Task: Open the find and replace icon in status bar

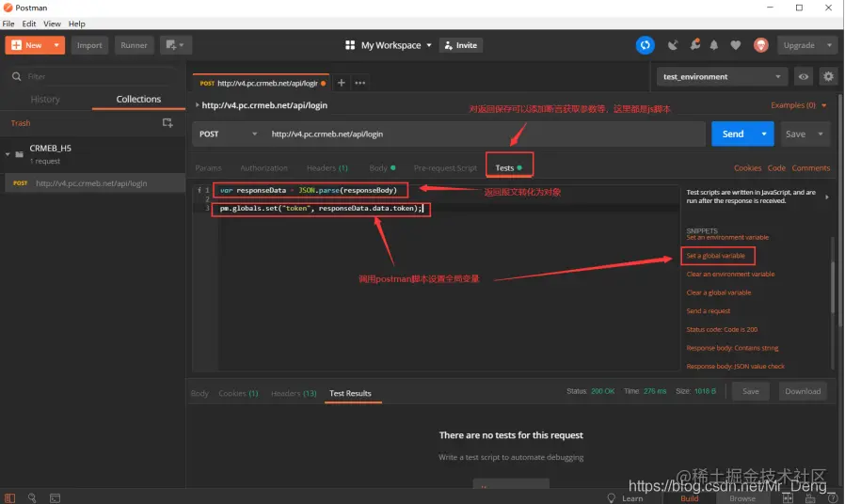Action: point(32,498)
